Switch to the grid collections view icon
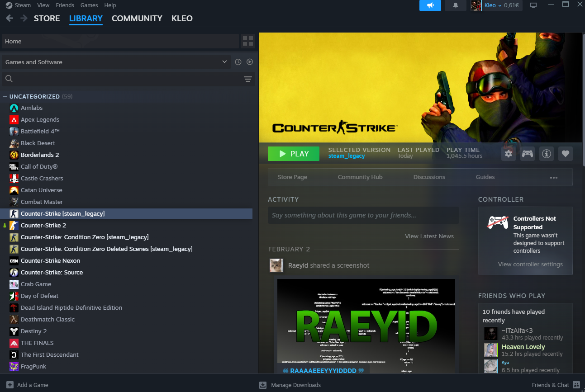Viewport: 585px width, 392px height. tap(248, 41)
